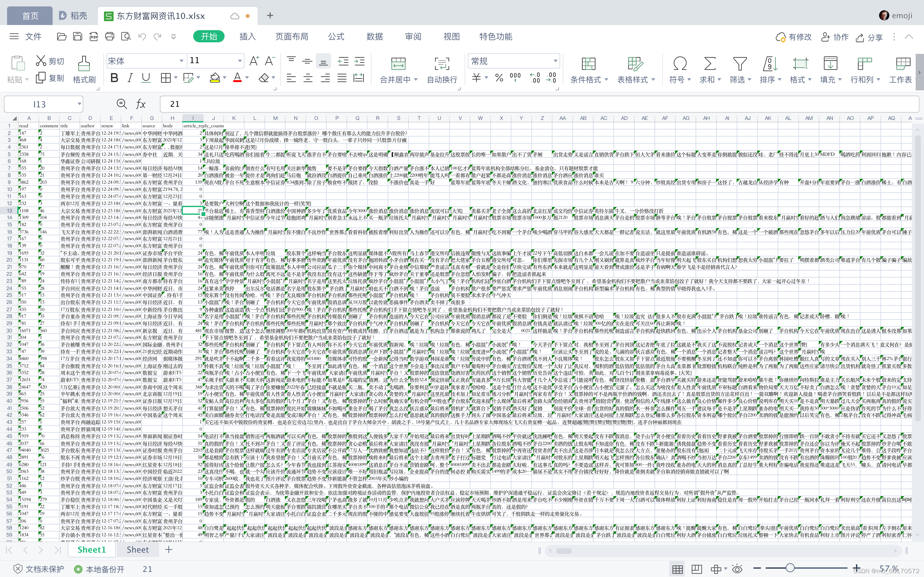Click the Print Preview icon
The image size is (924, 577).
[x=126, y=37]
